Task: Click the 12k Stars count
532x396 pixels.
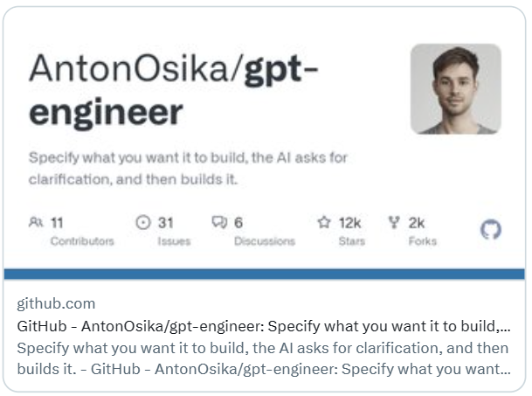Action: click(x=350, y=222)
